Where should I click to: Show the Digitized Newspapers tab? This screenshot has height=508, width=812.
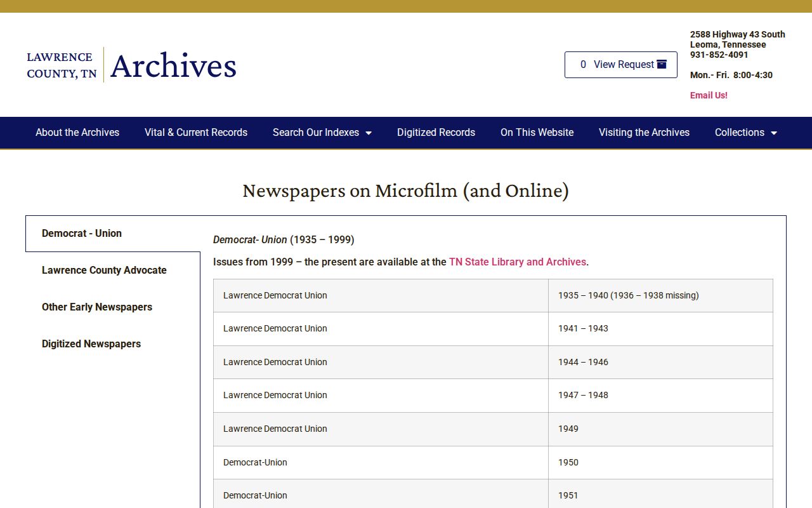click(x=113, y=344)
